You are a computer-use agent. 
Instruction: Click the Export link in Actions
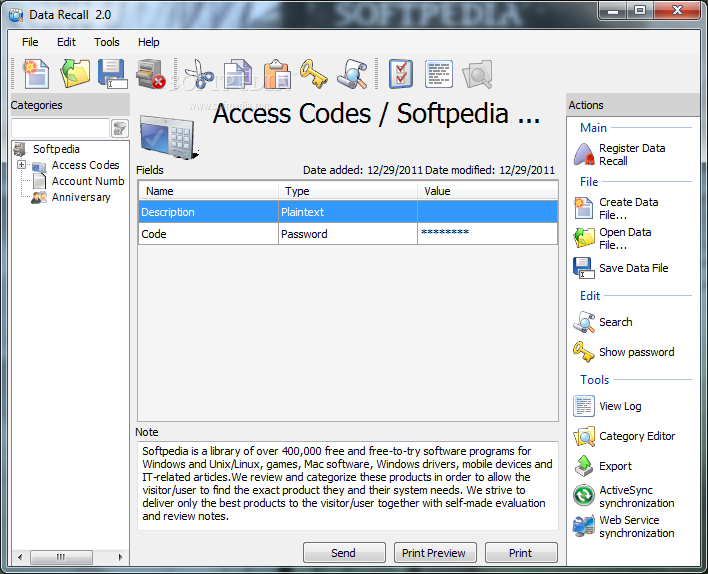point(615,466)
